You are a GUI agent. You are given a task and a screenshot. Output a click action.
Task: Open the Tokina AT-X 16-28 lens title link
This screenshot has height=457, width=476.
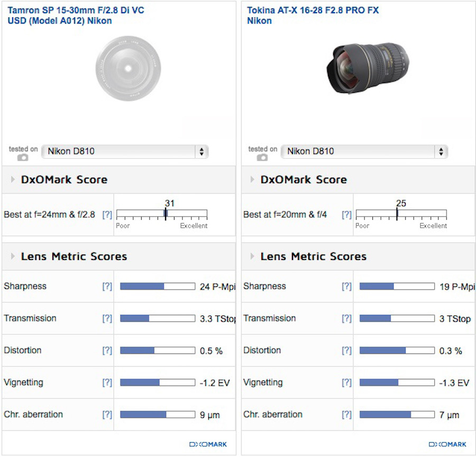click(x=313, y=15)
